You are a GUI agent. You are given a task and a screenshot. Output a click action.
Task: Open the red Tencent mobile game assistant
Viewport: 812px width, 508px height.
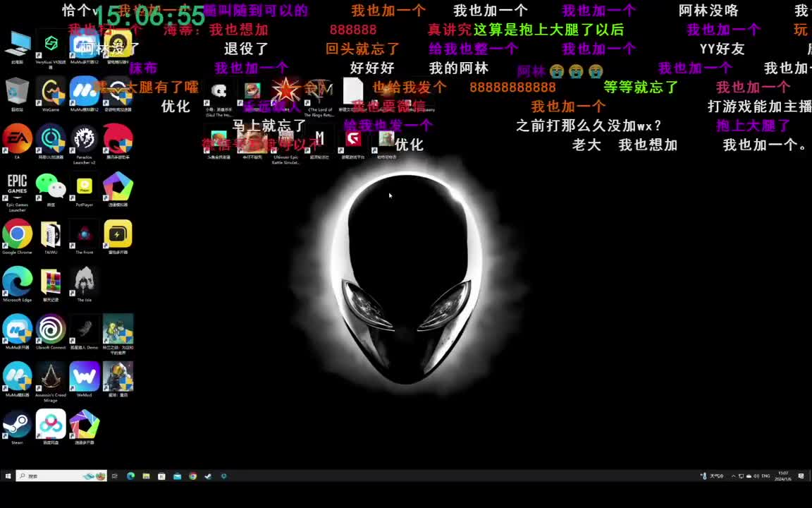click(x=118, y=141)
